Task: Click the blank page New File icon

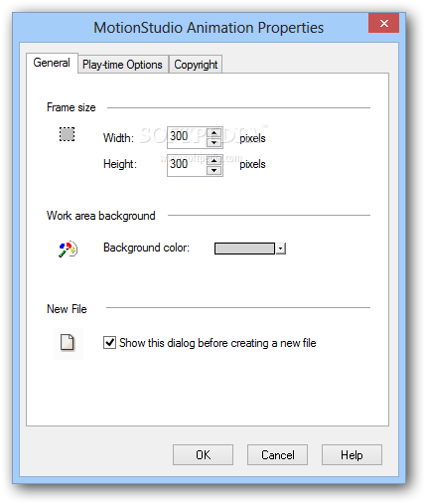Action: click(68, 343)
